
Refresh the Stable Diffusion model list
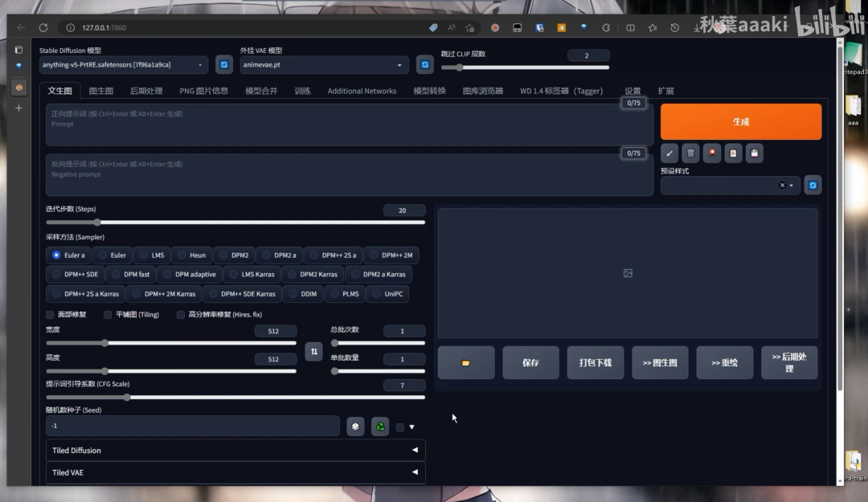tap(224, 65)
